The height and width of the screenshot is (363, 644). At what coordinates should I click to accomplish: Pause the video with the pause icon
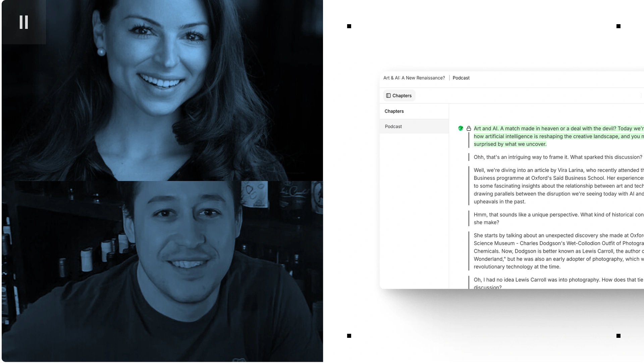23,22
